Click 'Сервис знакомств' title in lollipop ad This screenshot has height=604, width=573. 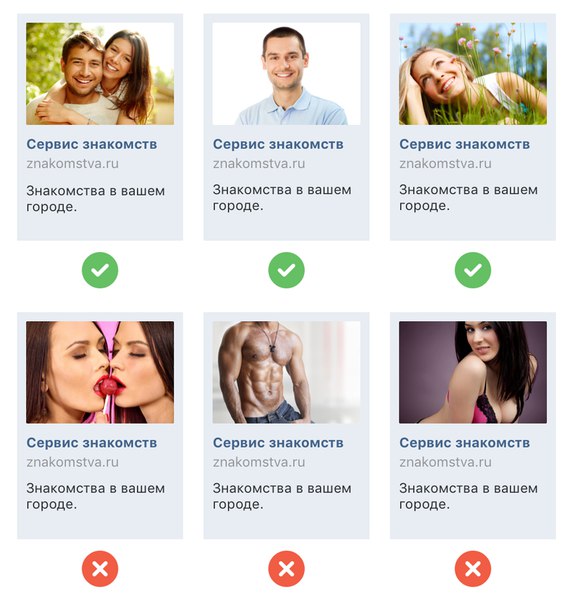pyautogui.click(x=92, y=443)
